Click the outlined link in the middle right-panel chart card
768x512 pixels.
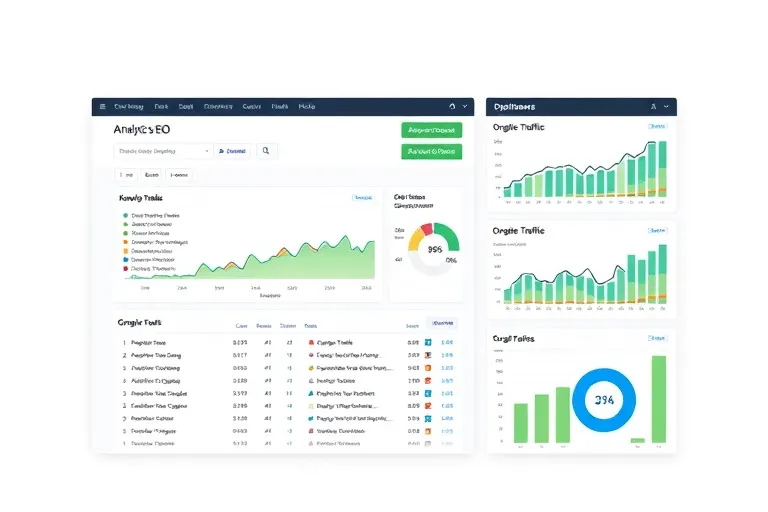[x=657, y=230]
